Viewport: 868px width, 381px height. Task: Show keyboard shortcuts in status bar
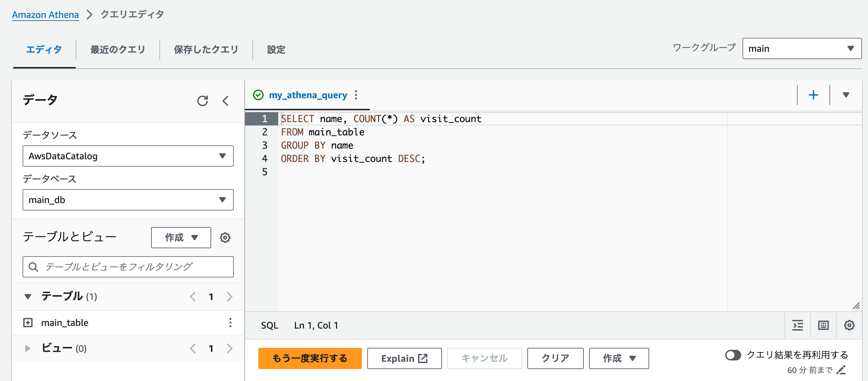[x=823, y=325]
